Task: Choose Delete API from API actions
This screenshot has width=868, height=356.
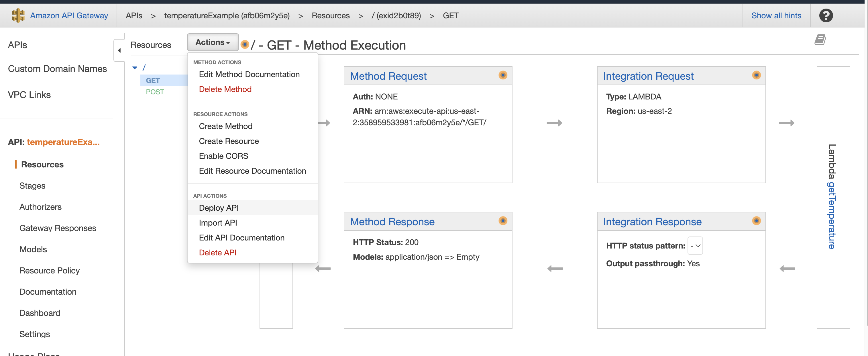Action: (x=217, y=253)
